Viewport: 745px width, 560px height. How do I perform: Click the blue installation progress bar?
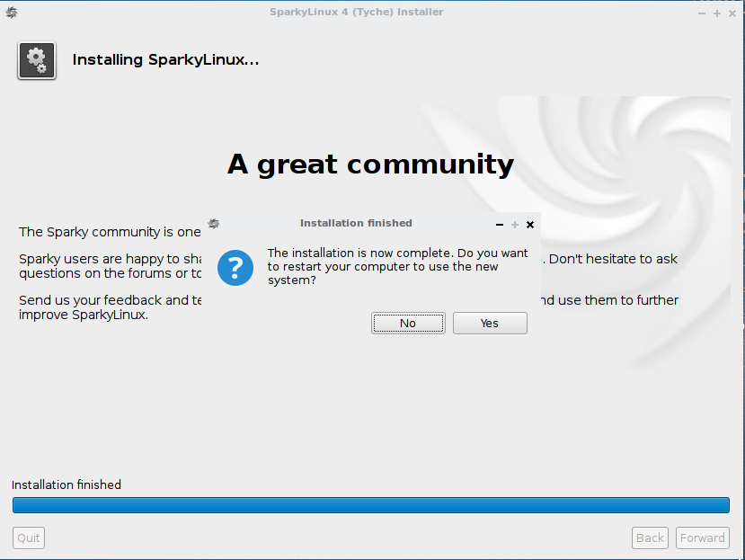click(370, 505)
